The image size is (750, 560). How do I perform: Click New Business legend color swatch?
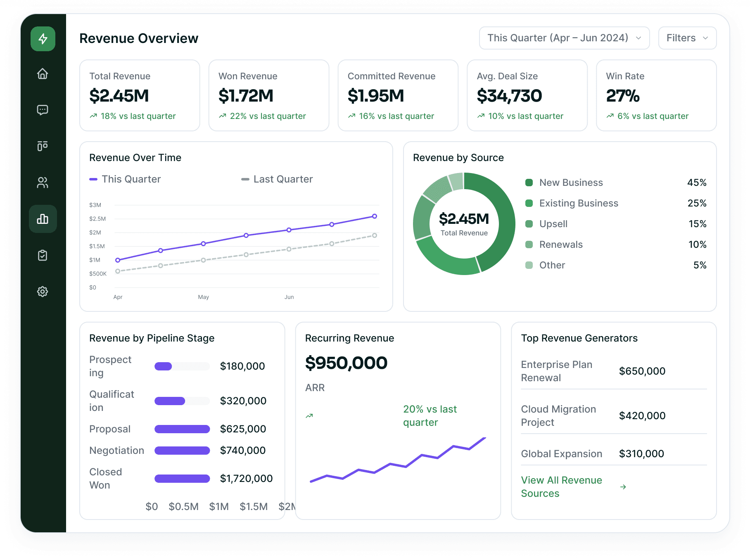point(529,183)
